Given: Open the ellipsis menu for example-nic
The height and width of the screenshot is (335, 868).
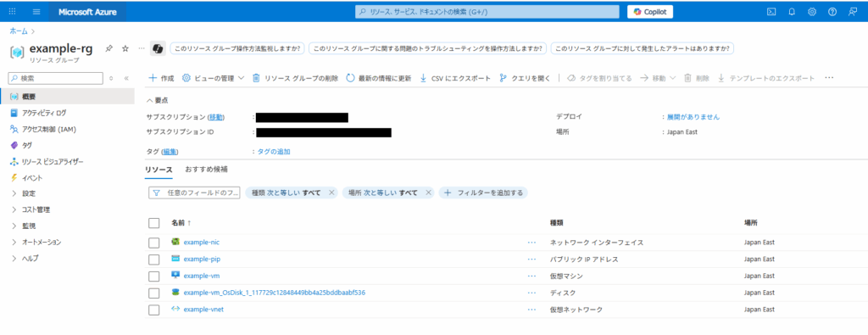Looking at the screenshot, I should point(532,243).
